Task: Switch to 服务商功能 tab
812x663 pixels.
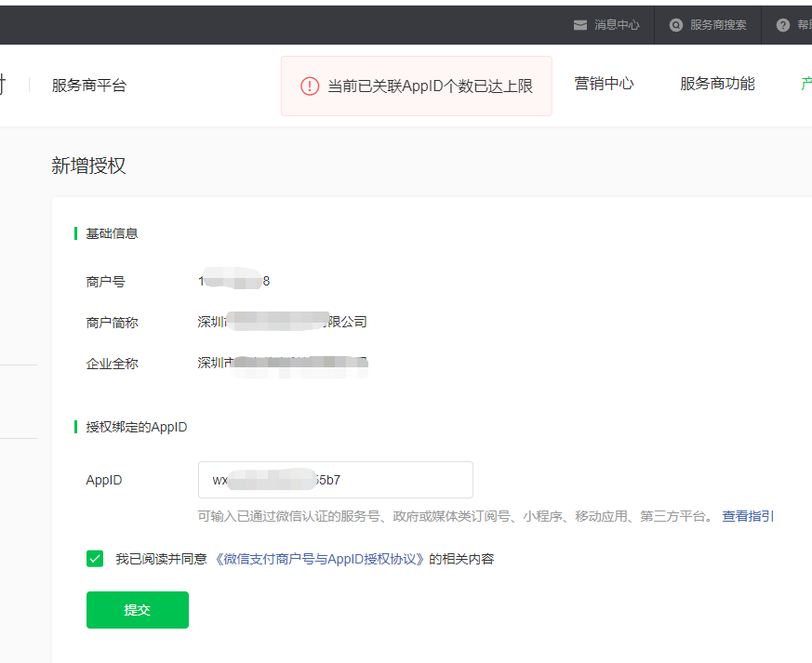Action: (717, 84)
